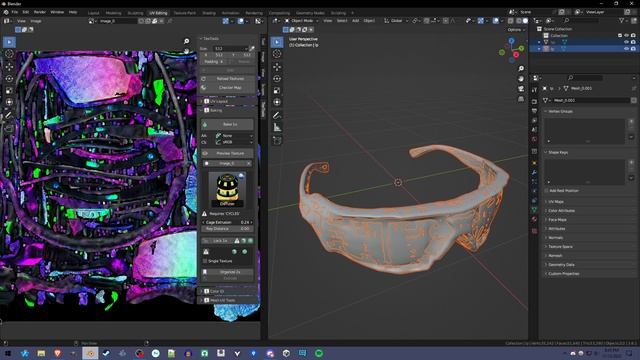Expand the Mesh UV Tools panel
The width and height of the screenshot is (640, 360).
tap(228, 300)
